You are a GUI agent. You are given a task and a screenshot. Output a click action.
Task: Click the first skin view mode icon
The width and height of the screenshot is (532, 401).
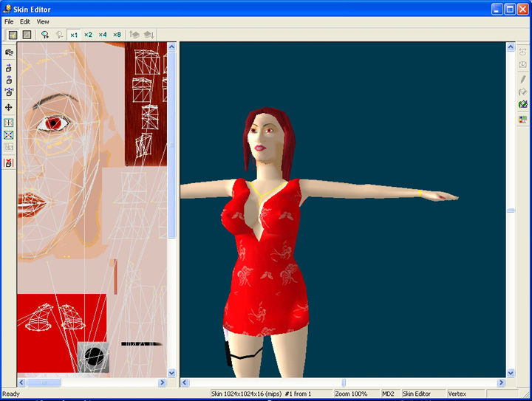click(13, 35)
